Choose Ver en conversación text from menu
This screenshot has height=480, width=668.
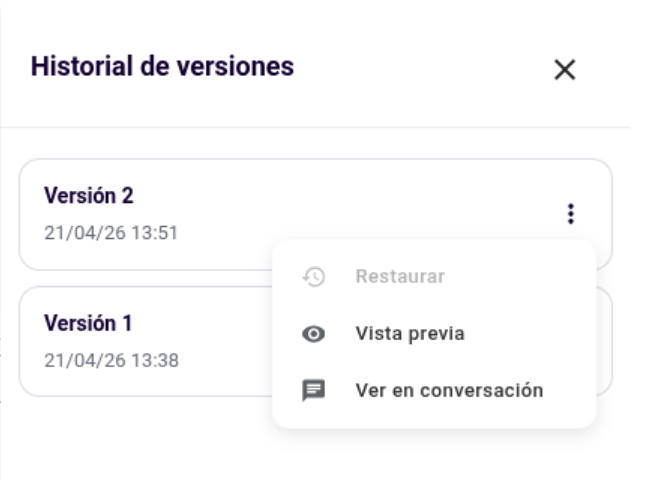pos(449,391)
